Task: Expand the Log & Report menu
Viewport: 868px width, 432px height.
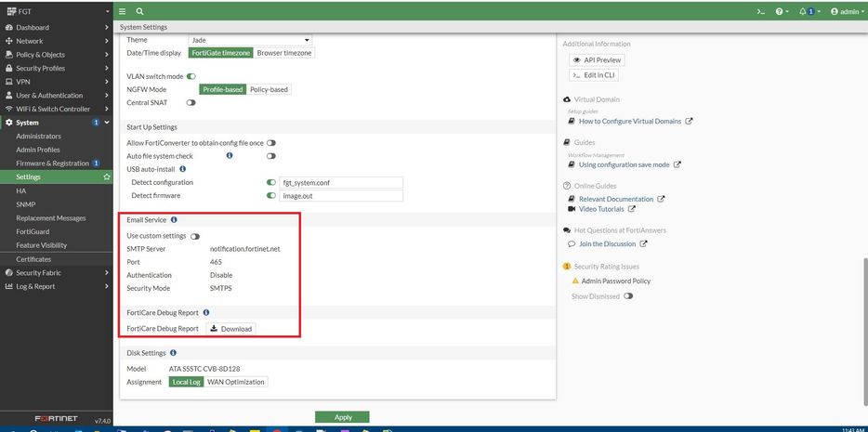Action: pos(57,286)
